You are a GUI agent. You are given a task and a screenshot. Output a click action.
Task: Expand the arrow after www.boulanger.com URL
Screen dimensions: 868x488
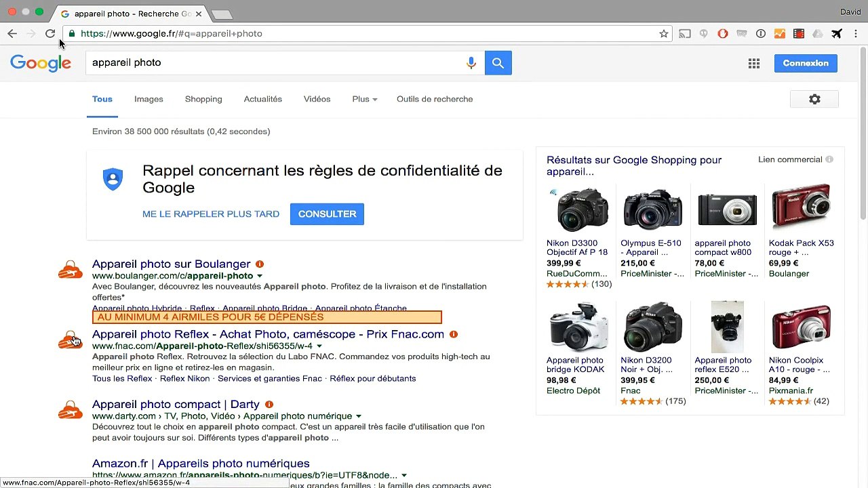point(259,276)
